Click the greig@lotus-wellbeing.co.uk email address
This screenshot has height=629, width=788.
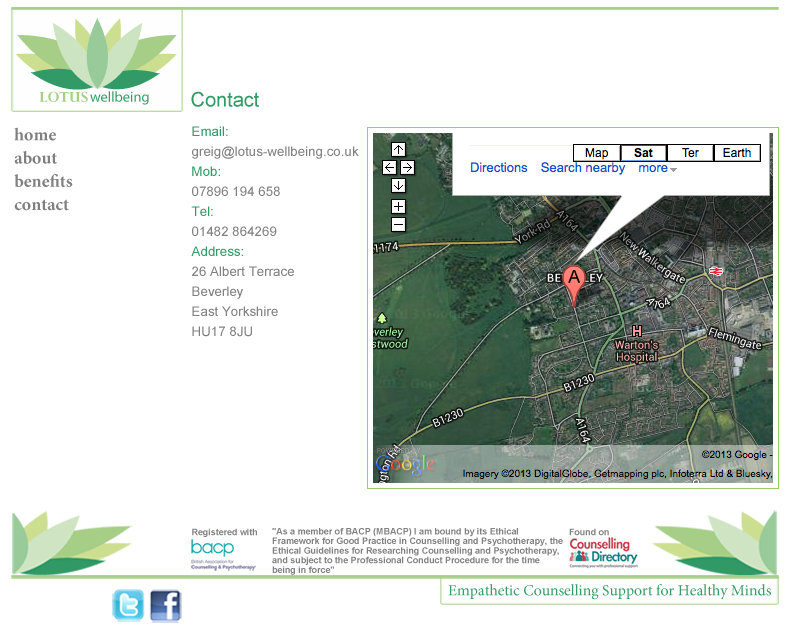[275, 152]
